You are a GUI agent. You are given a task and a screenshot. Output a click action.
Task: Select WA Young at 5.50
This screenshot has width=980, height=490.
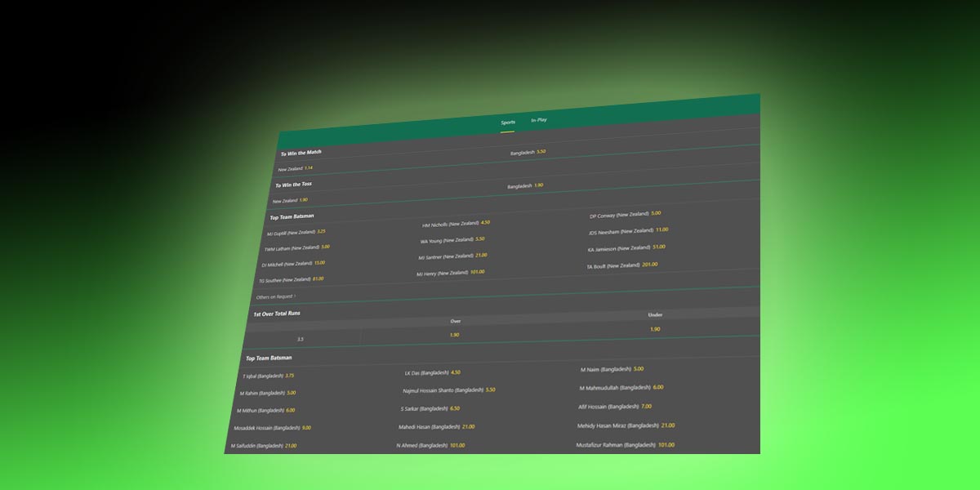452,240
